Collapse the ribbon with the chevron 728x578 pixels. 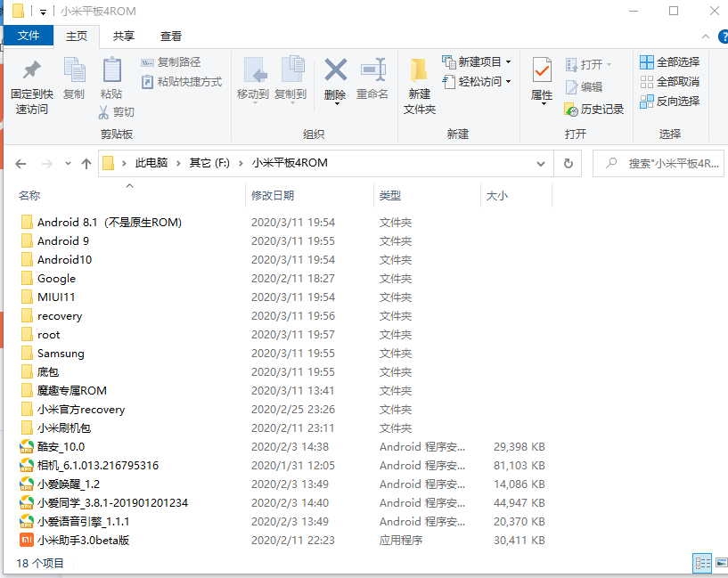click(x=706, y=37)
